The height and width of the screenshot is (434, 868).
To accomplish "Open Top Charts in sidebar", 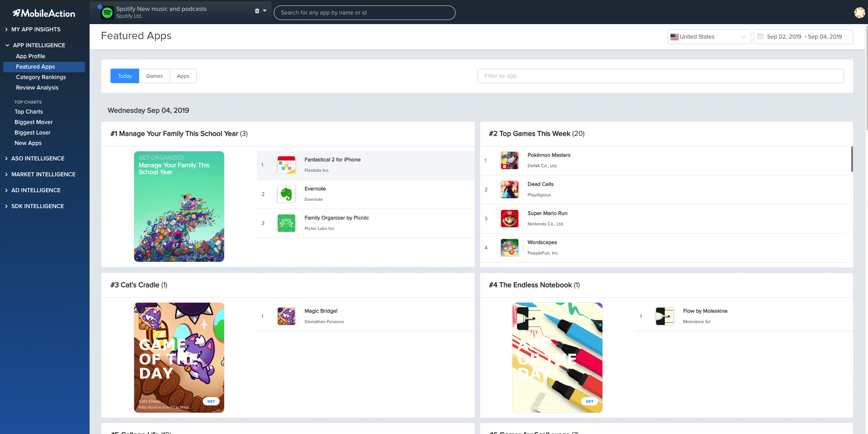I will (x=29, y=112).
